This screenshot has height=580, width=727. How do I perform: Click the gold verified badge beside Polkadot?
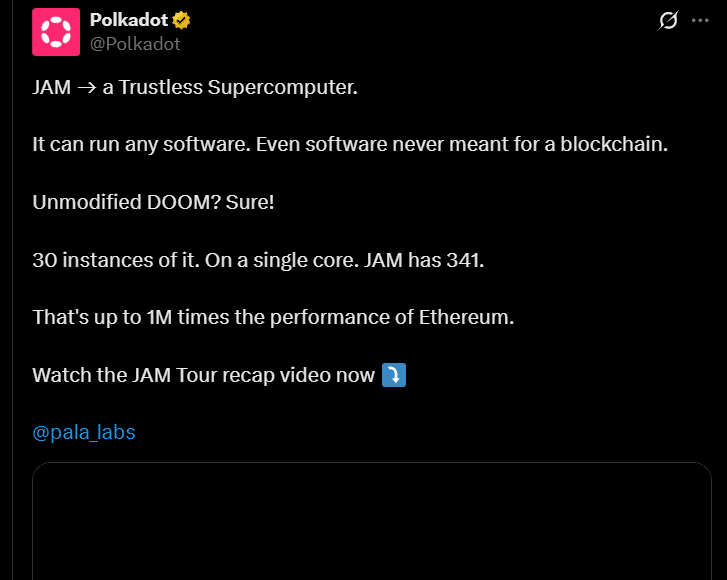(181, 20)
